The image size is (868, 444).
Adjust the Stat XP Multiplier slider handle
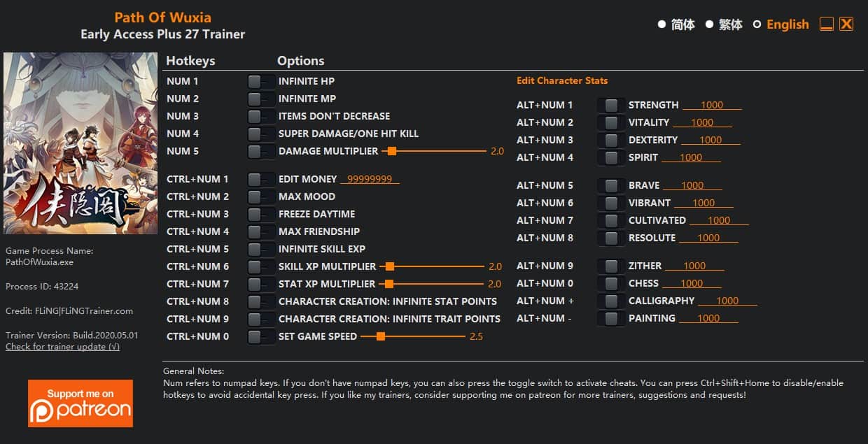coord(389,284)
